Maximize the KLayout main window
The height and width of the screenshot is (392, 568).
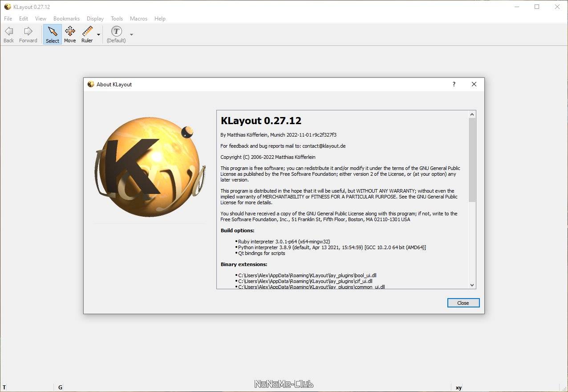point(537,7)
